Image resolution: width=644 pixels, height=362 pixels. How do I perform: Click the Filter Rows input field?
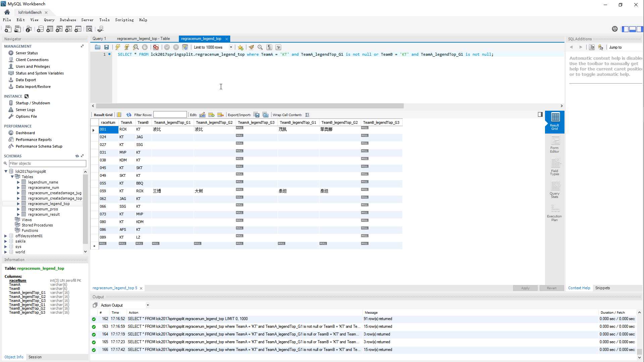[170, 115]
